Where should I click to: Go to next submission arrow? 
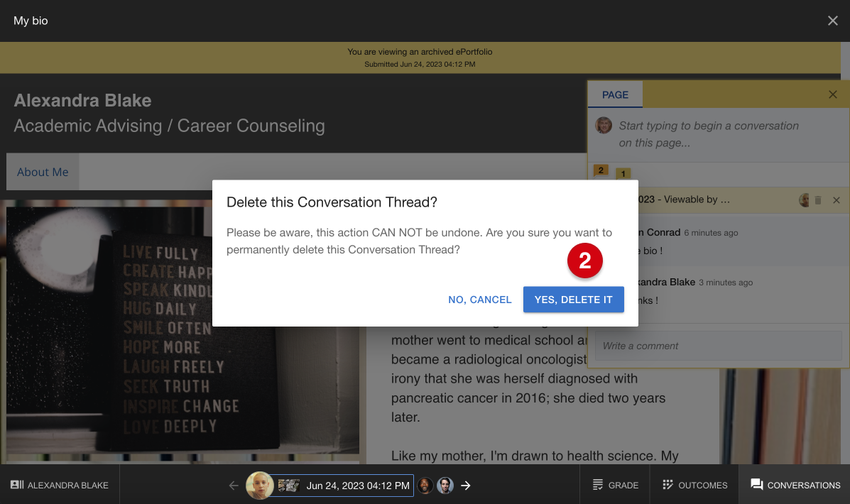466,486
